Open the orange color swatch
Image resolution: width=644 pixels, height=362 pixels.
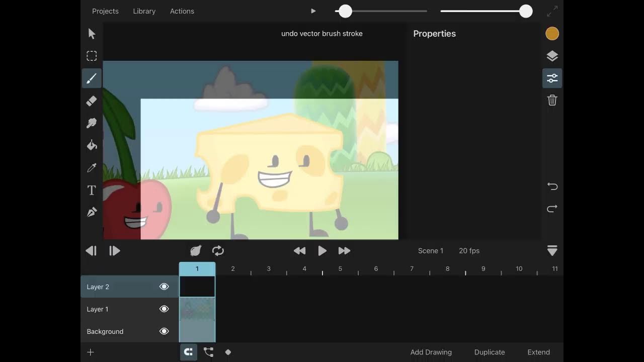pyautogui.click(x=552, y=34)
